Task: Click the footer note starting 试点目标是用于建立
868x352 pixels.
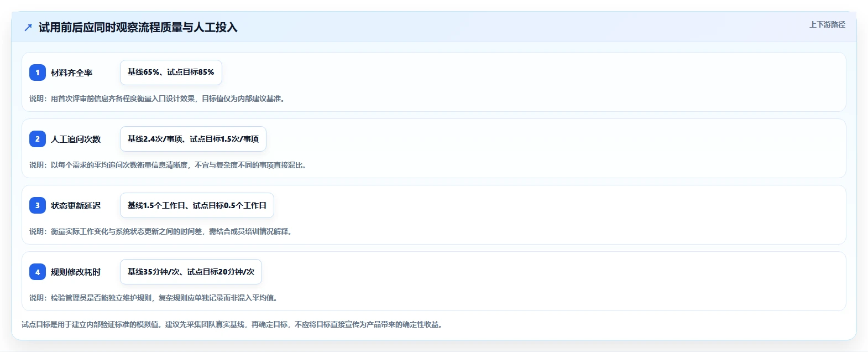Action: [232, 324]
